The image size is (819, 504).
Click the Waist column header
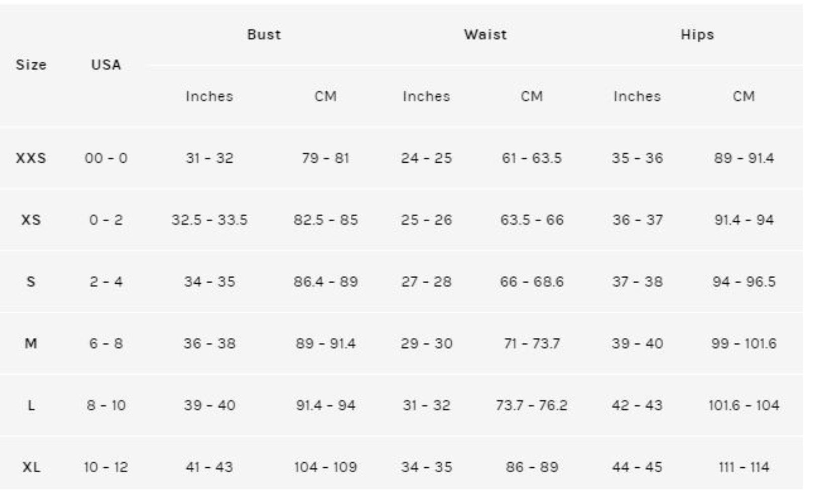485,35
